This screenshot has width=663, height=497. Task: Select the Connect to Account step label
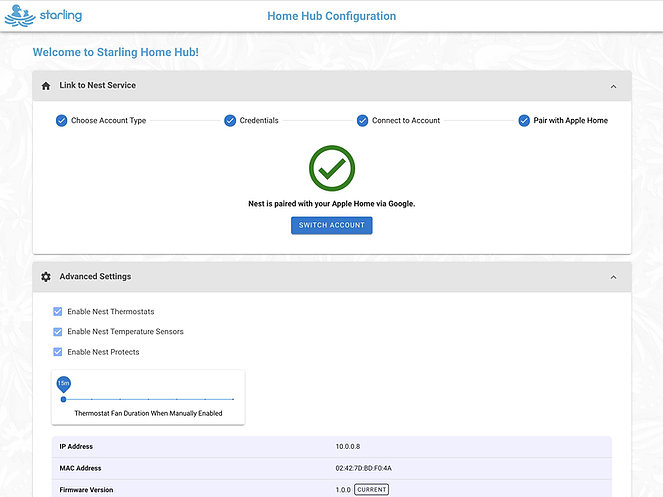[406, 121]
